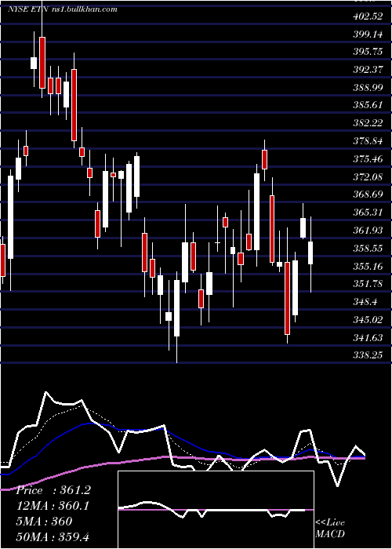Screen dimensions: 392x549
Task: Click the 368.69 price axis label
Action: 368,194
